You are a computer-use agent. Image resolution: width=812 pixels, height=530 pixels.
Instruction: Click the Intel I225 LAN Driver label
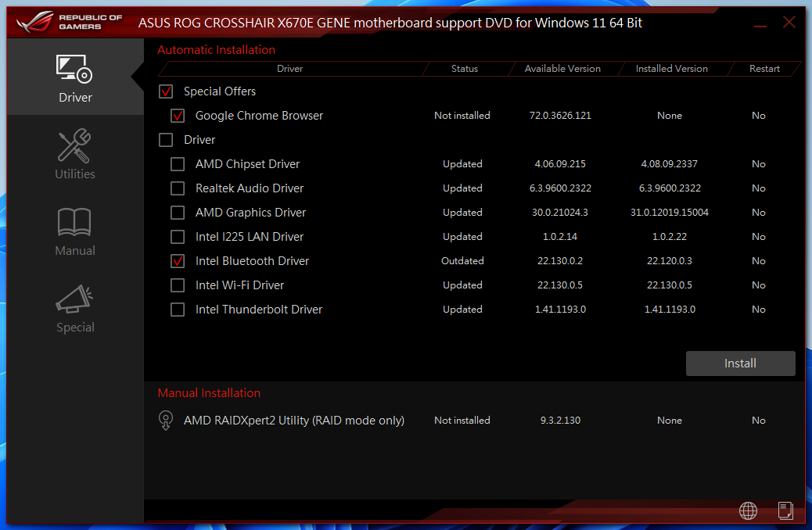click(x=250, y=237)
